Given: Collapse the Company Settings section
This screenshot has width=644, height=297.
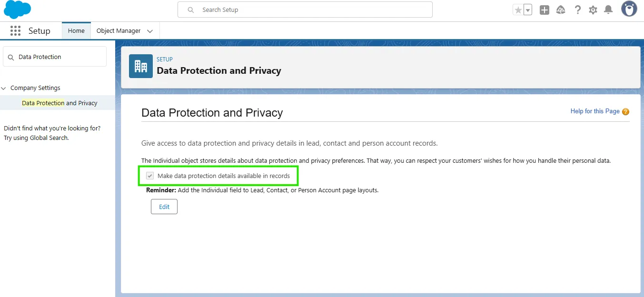Looking at the screenshot, I should click(4, 88).
